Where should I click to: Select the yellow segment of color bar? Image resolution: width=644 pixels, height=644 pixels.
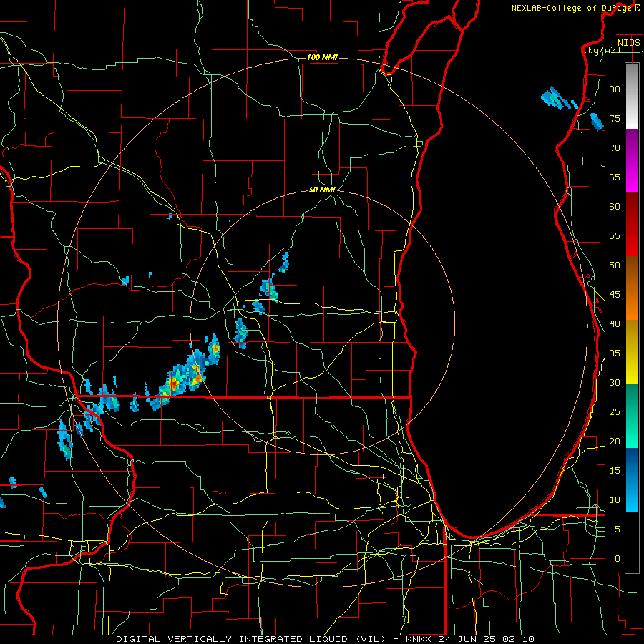632,352
